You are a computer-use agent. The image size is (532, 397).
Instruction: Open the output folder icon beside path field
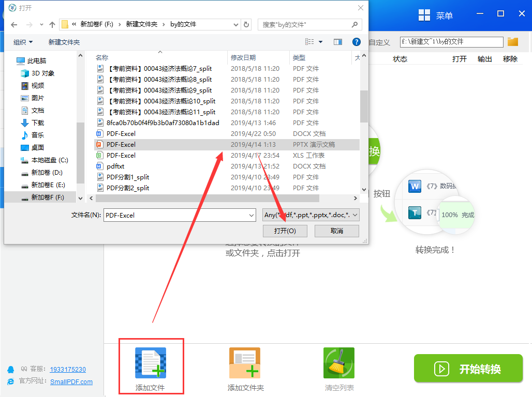click(513, 42)
